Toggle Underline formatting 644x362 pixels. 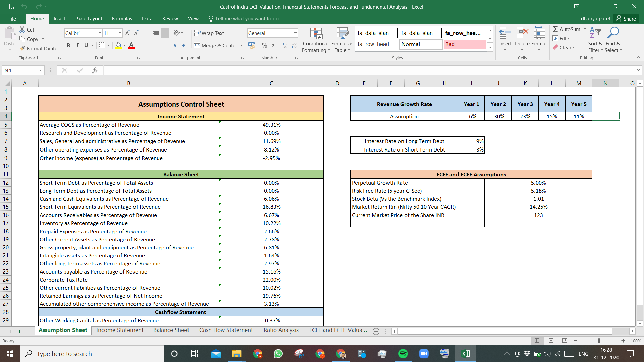pos(86,45)
